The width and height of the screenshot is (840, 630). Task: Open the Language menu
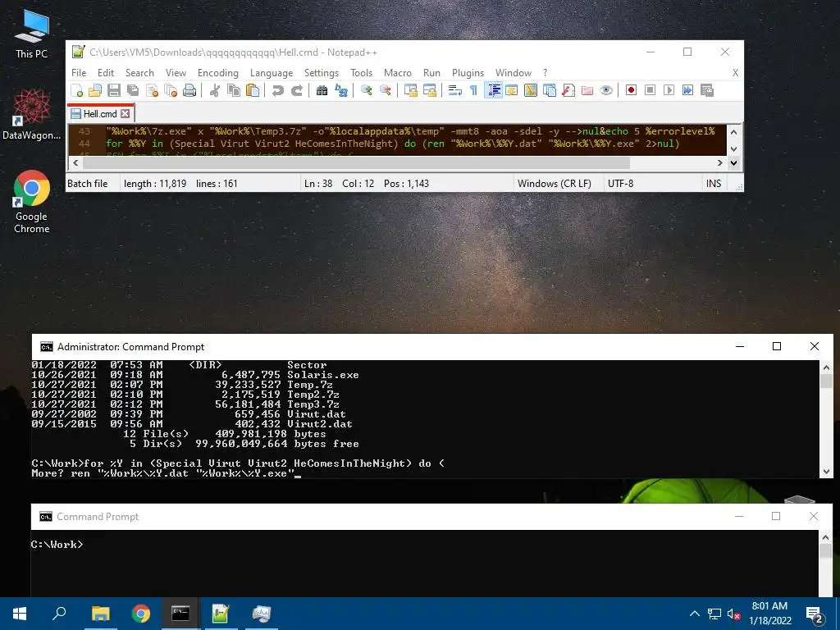click(x=272, y=73)
